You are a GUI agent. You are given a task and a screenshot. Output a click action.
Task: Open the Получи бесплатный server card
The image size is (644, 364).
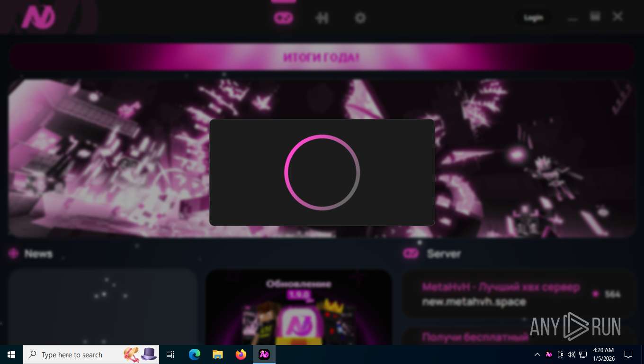(519, 337)
